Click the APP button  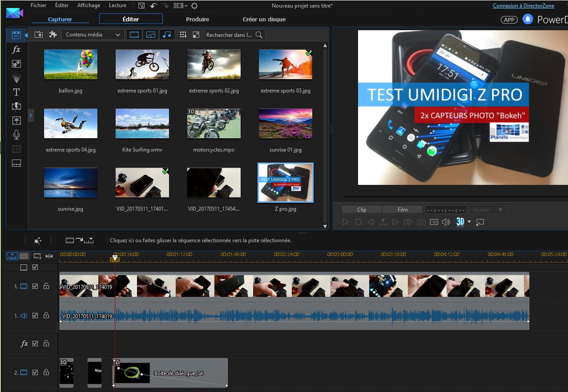tap(509, 20)
